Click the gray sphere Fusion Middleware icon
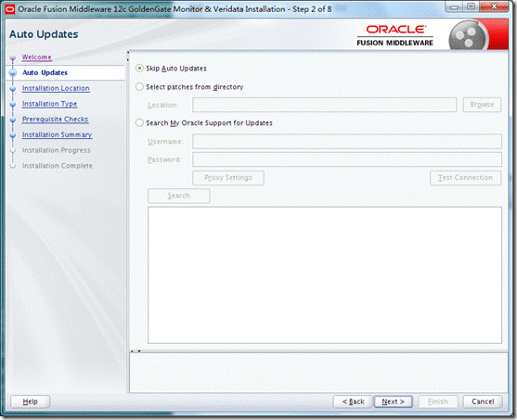 click(468, 35)
